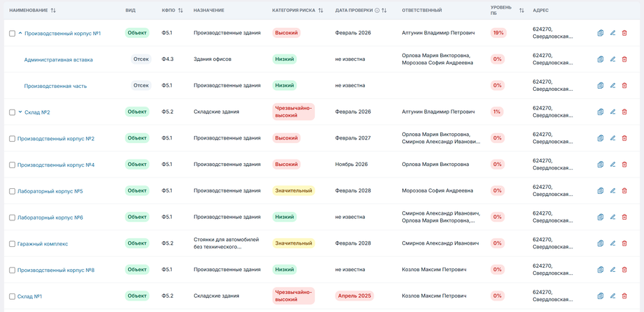Sort by Категория риска column
The image size is (644, 312).
pos(321,11)
